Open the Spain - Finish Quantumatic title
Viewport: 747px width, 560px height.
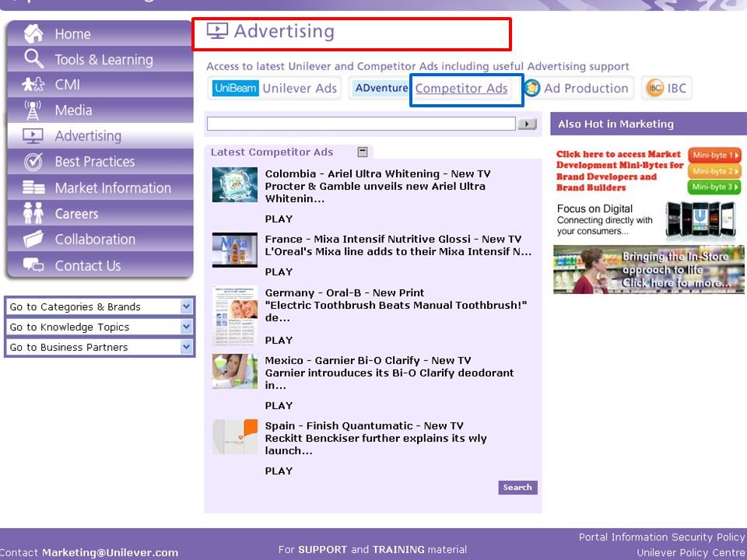(x=364, y=425)
